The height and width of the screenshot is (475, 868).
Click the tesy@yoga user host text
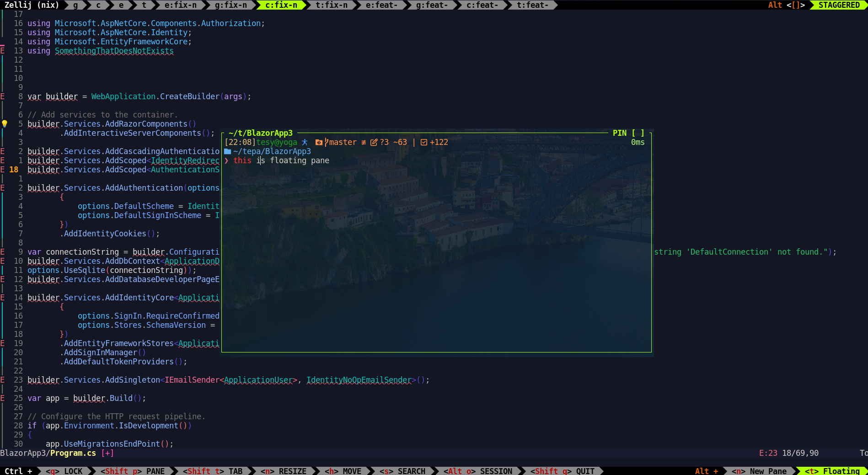point(277,142)
